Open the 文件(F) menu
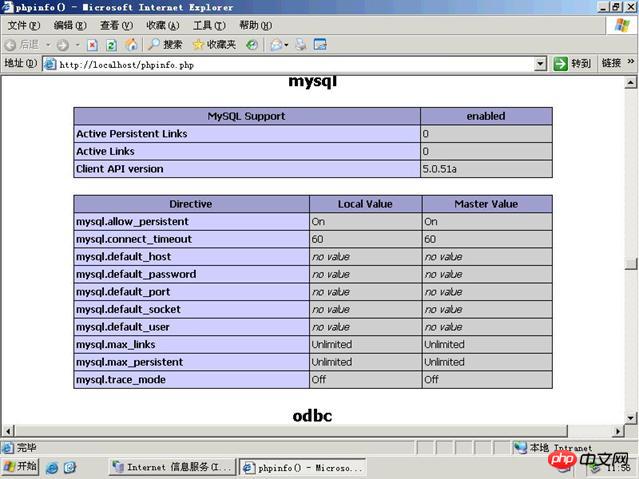639x479 pixels. [x=24, y=25]
